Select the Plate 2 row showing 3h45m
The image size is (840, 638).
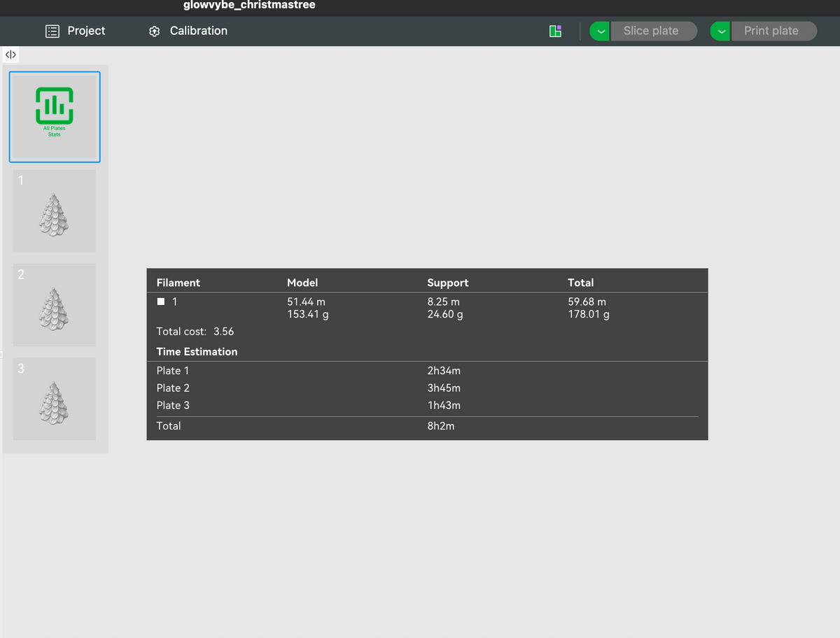(x=427, y=388)
